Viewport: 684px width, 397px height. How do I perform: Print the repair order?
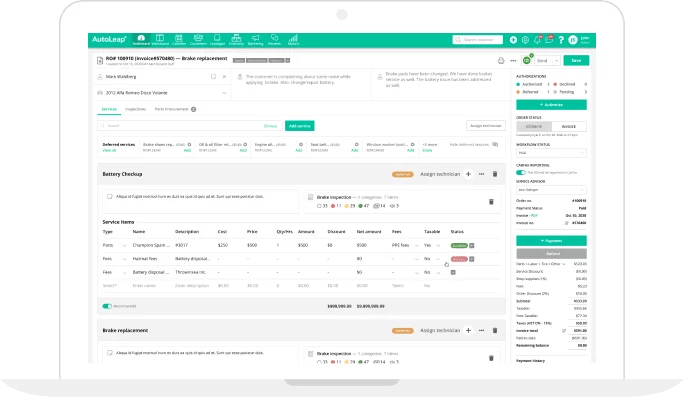tap(501, 61)
